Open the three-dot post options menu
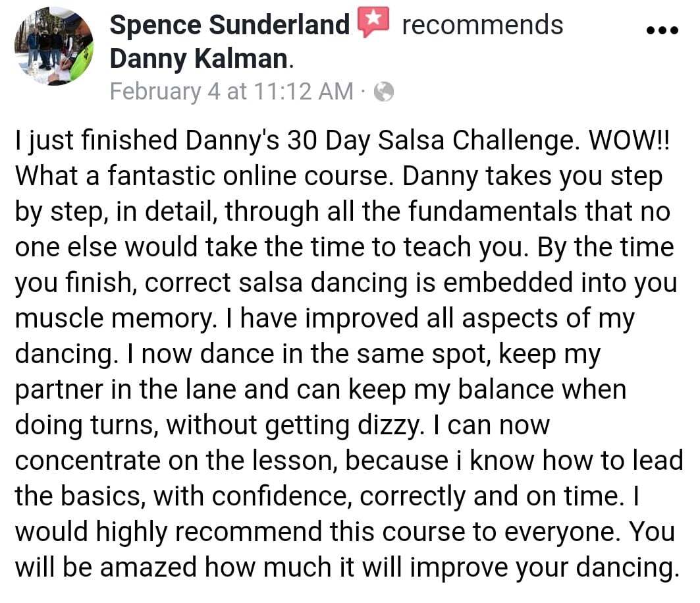Image resolution: width=700 pixels, height=603 pixels. point(662,30)
